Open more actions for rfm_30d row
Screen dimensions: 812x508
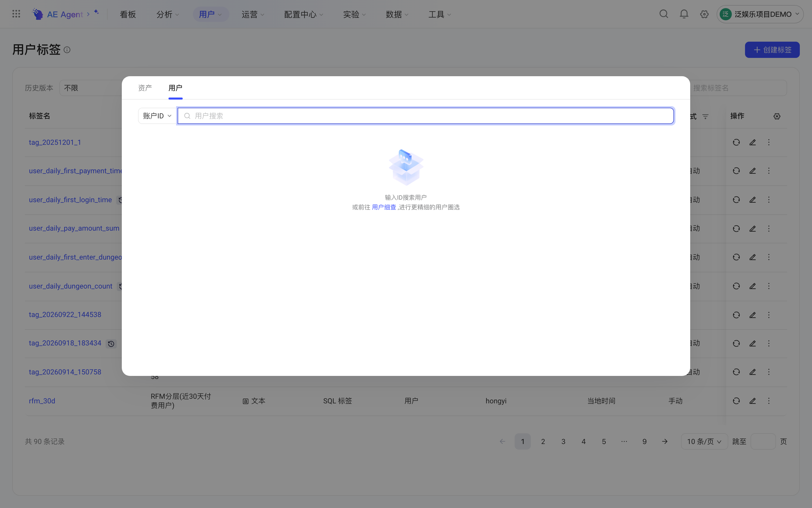point(769,401)
